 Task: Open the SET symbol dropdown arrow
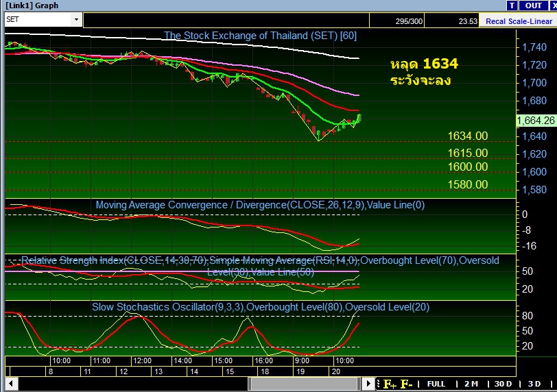click(x=76, y=19)
